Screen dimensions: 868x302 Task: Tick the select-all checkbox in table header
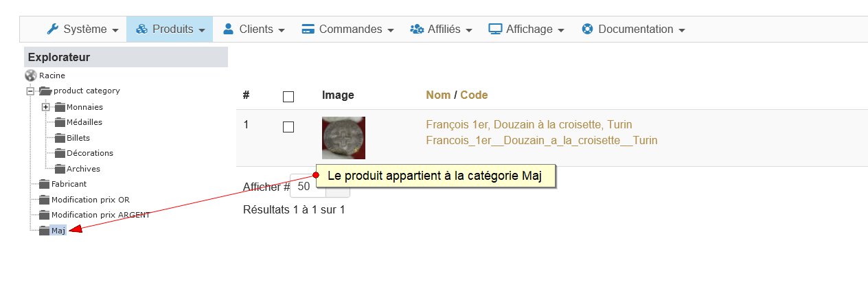coord(288,97)
